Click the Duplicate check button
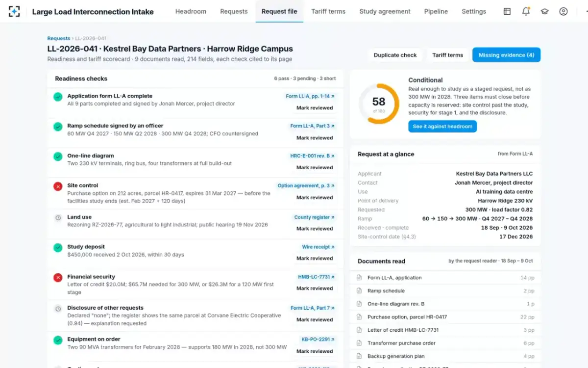588x368 pixels. 395,55
